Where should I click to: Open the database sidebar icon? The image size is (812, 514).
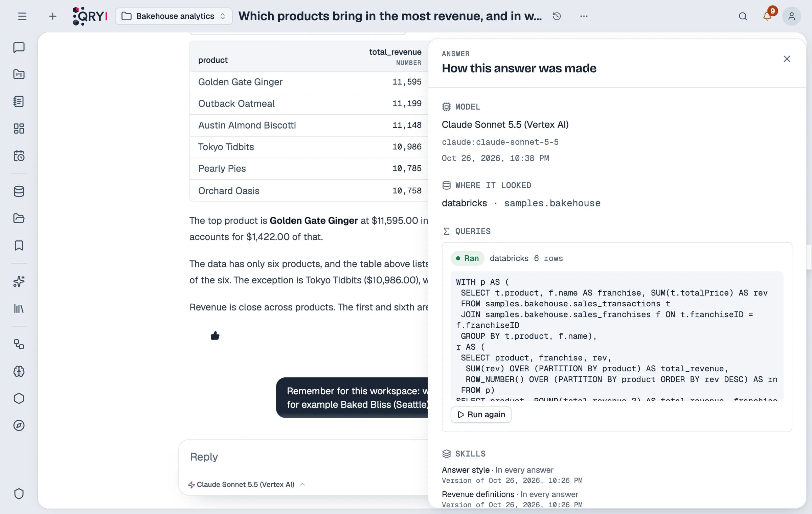[19, 191]
